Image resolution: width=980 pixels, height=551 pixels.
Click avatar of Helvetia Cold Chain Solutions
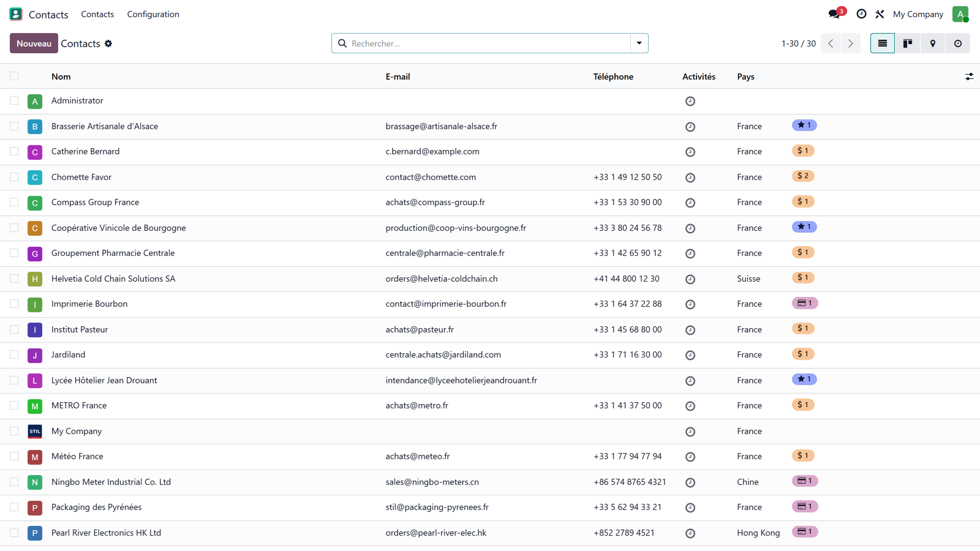(x=35, y=279)
